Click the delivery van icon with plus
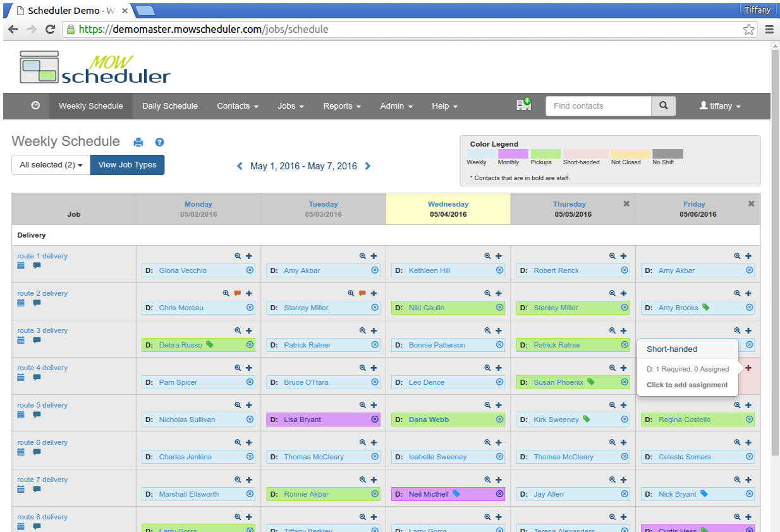This screenshot has width=780, height=532. (x=523, y=105)
